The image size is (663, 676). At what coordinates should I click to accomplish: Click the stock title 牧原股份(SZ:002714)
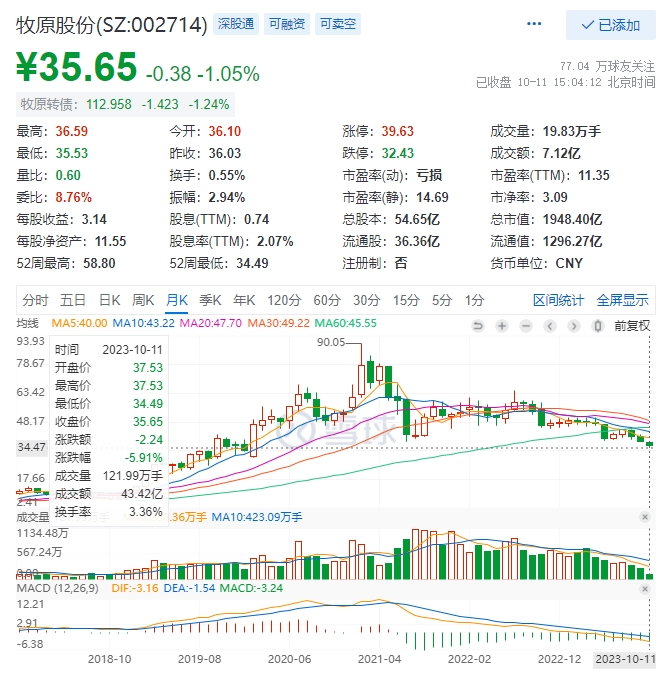coord(112,25)
